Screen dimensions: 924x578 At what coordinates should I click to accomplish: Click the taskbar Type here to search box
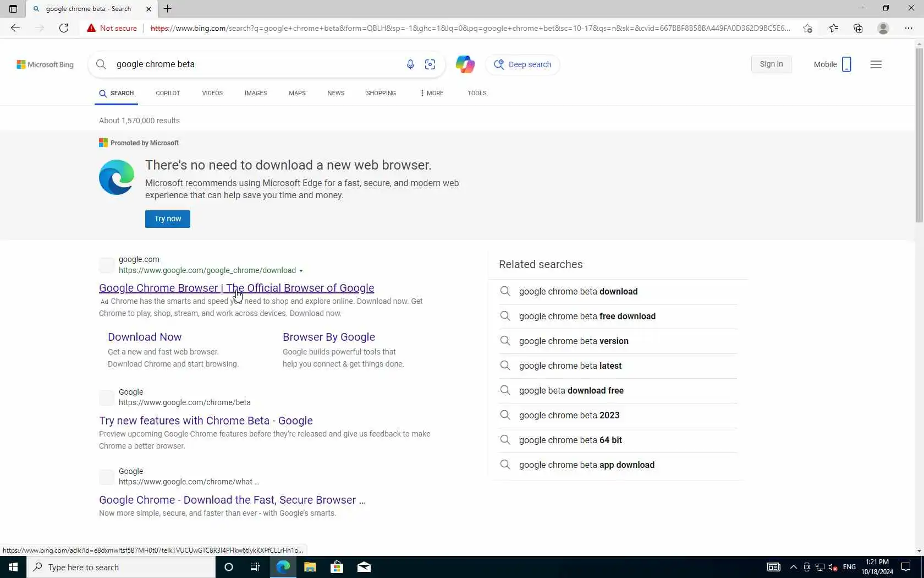(121, 567)
